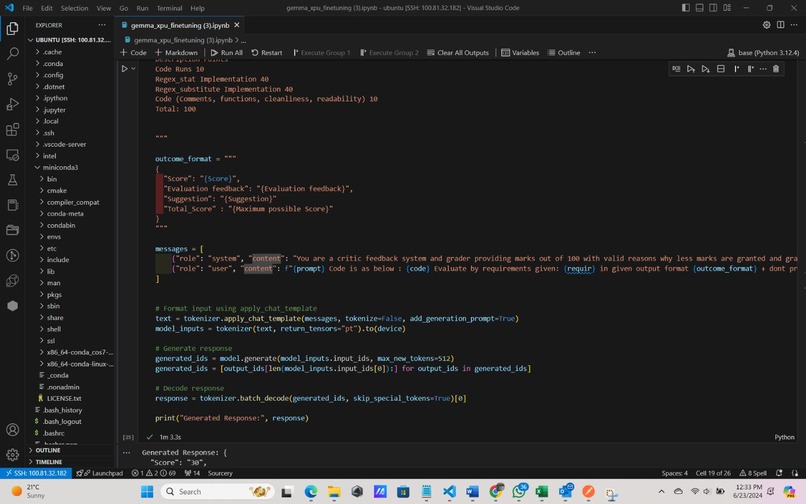
Task: Close the gemma_xpu_finetuning notebook tab
Action: click(236, 25)
